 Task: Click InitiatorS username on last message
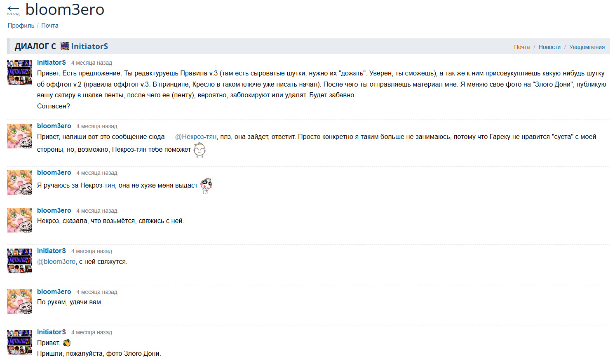point(52,332)
